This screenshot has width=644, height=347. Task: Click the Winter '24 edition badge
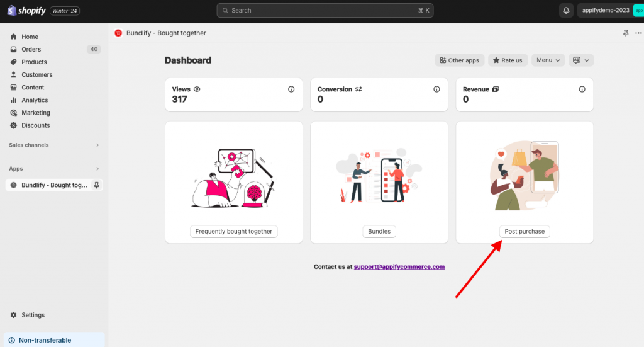coord(65,11)
